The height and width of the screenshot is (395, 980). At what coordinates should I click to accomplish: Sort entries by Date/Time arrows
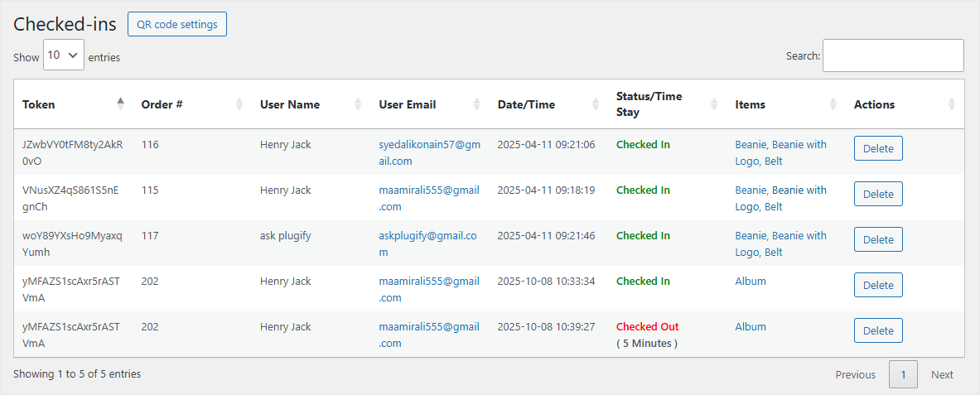pos(596,104)
